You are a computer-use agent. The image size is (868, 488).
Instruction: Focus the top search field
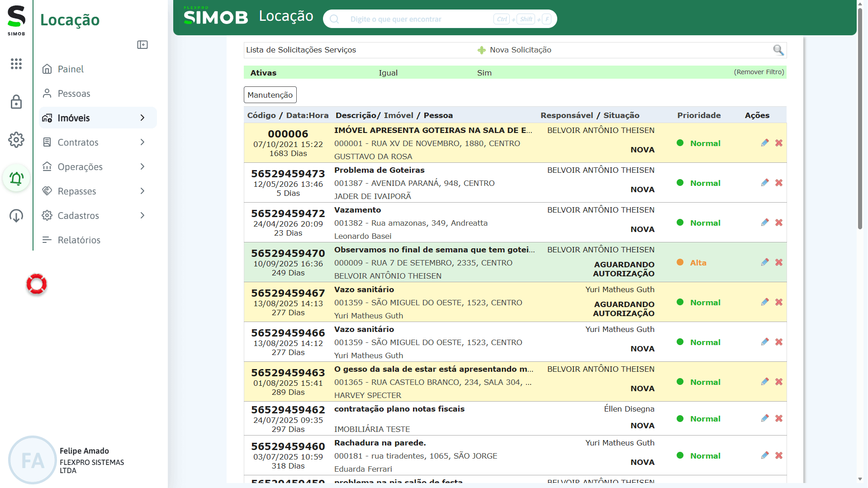click(x=440, y=19)
